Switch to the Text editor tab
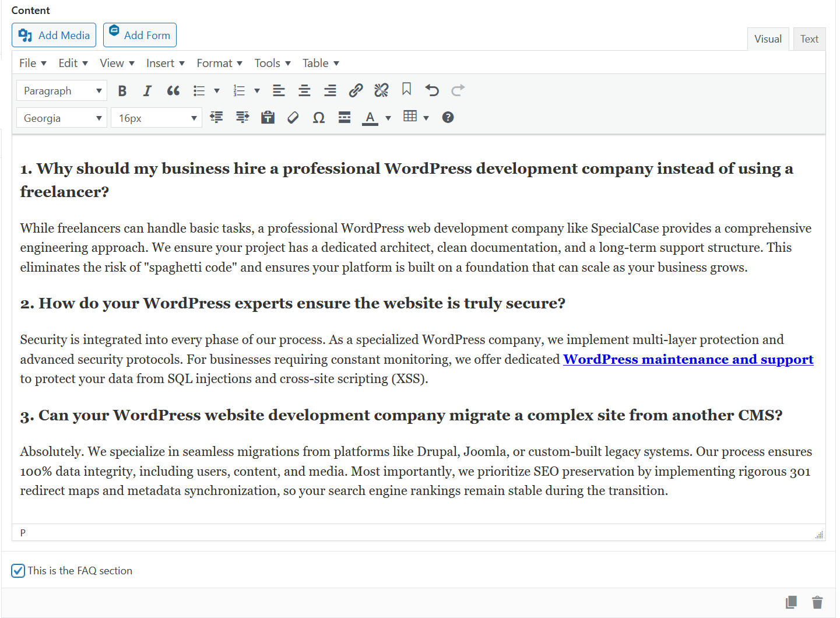Image resolution: width=840 pixels, height=618 pixels. pyautogui.click(x=809, y=38)
